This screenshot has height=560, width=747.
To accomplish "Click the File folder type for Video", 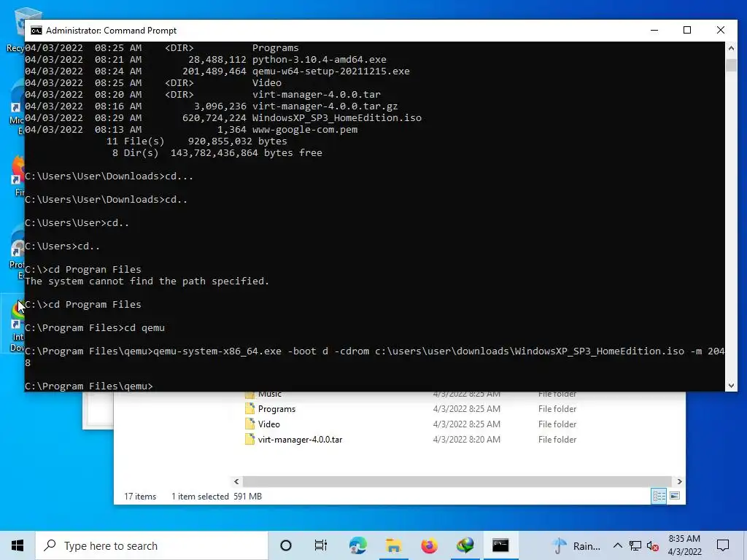I will point(557,424).
